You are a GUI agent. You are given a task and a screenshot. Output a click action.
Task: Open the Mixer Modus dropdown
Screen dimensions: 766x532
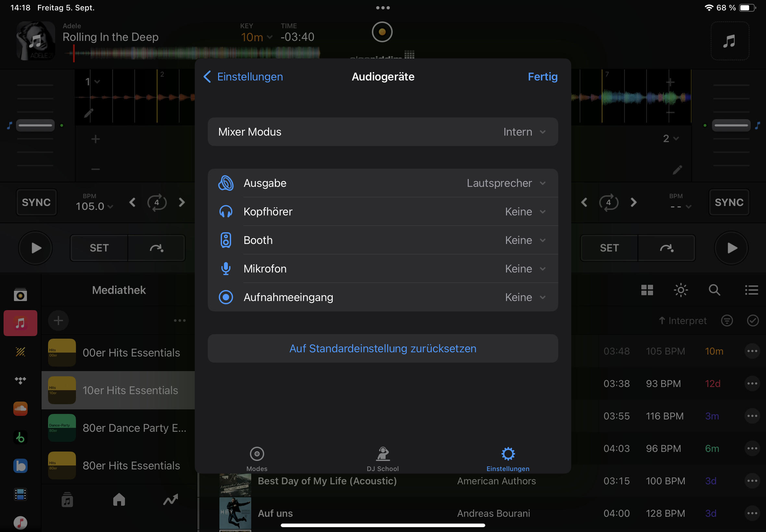pos(382,132)
